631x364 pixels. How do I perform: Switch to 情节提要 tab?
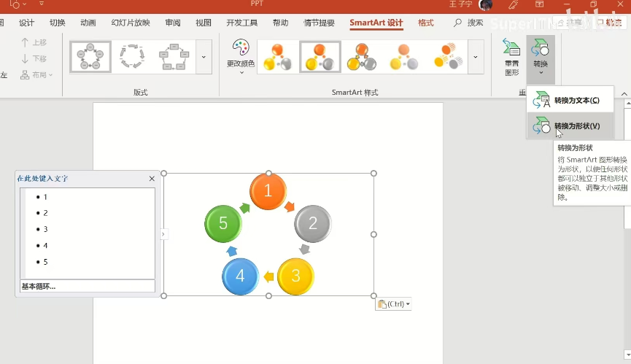point(319,23)
